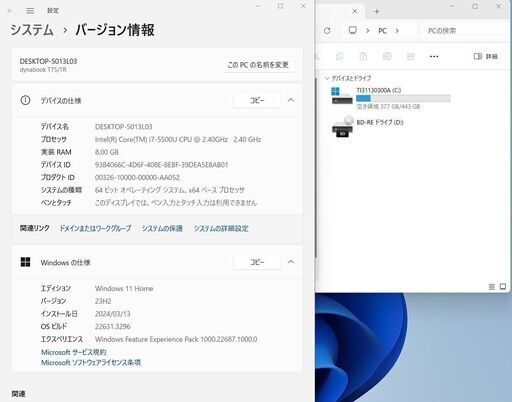Collapse the Windows の仕様 section

(291, 262)
